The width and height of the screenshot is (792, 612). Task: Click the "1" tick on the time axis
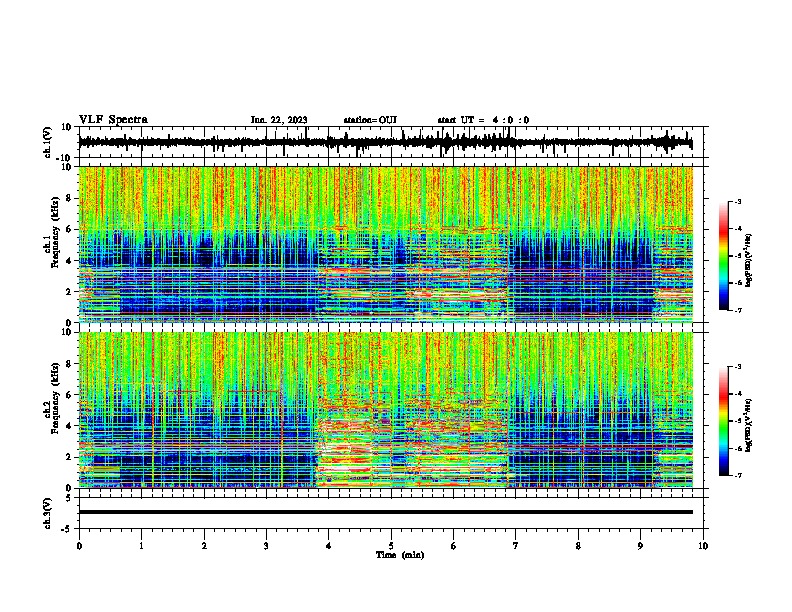pos(141,546)
